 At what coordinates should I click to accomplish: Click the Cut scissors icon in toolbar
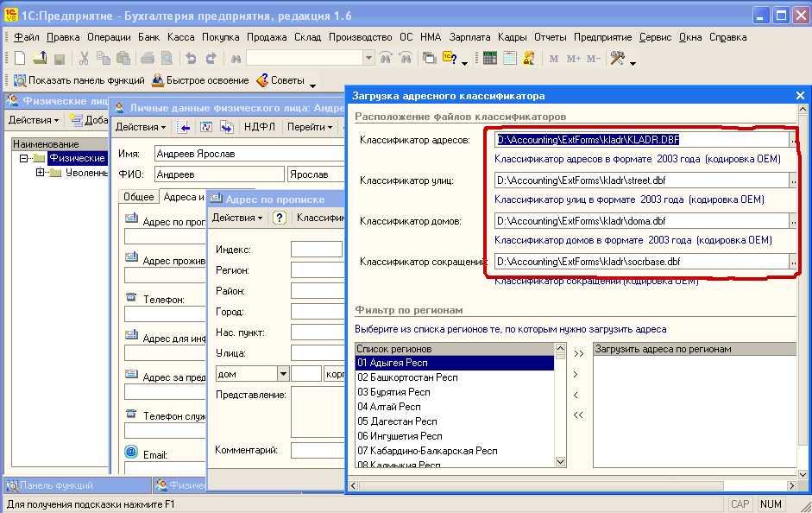84,59
